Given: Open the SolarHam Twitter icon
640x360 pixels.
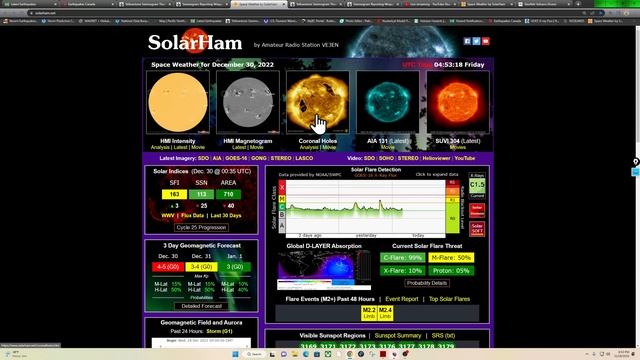Looking at the screenshot, I should point(476,41).
